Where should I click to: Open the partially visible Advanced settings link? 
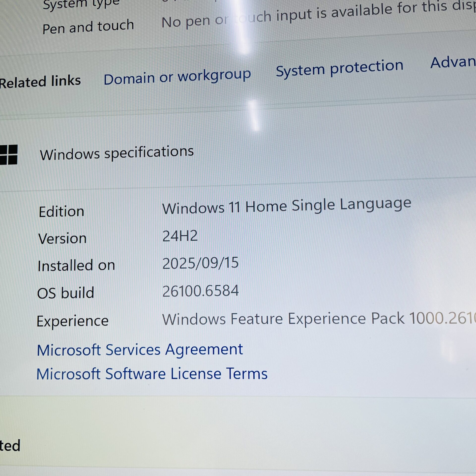click(x=453, y=62)
